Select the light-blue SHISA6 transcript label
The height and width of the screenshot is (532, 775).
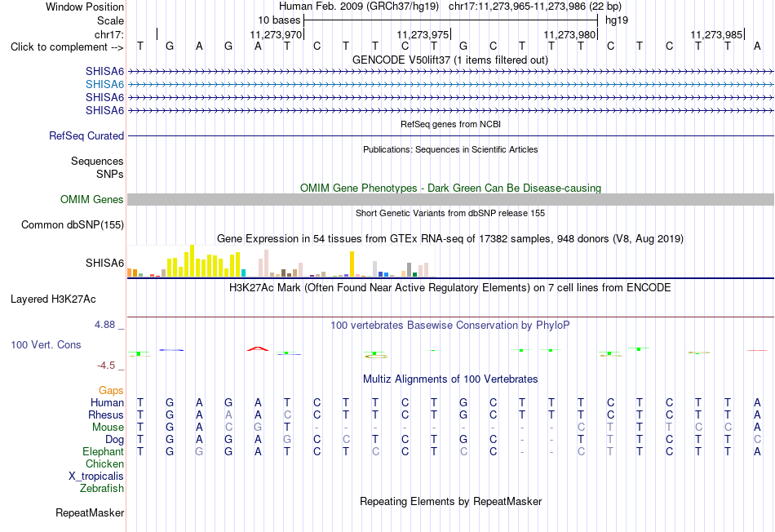[x=104, y=85]
